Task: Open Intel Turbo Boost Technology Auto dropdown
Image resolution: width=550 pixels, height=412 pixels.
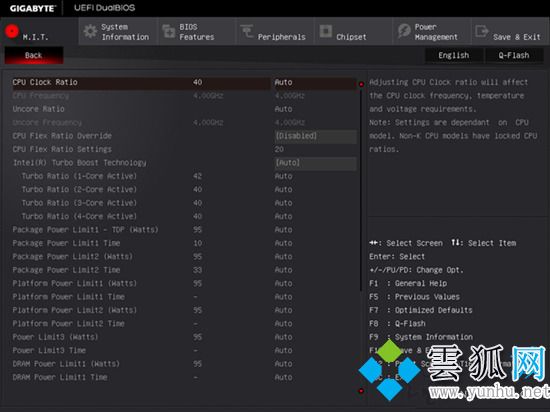Action: pos(315,163)
